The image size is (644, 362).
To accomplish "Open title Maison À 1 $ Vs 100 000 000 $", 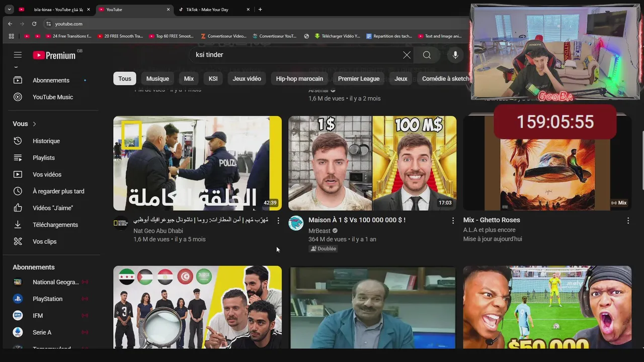I will (357, 220).
